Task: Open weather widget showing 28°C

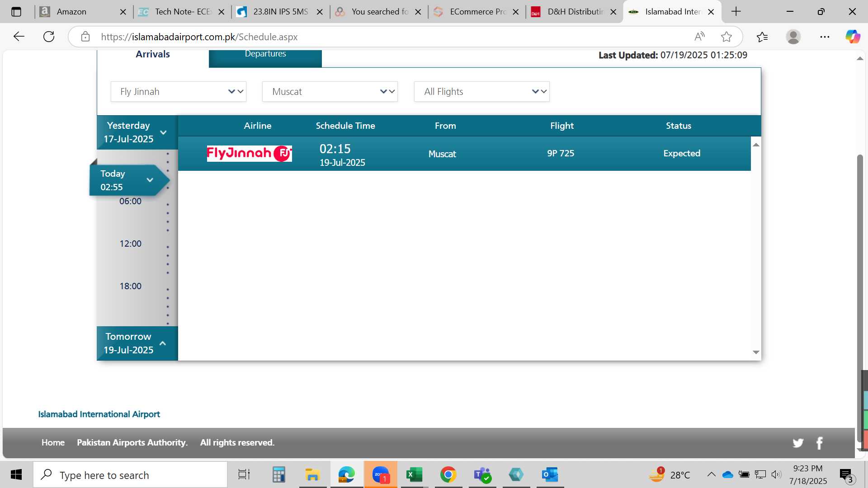Action: tap(670, 475)
